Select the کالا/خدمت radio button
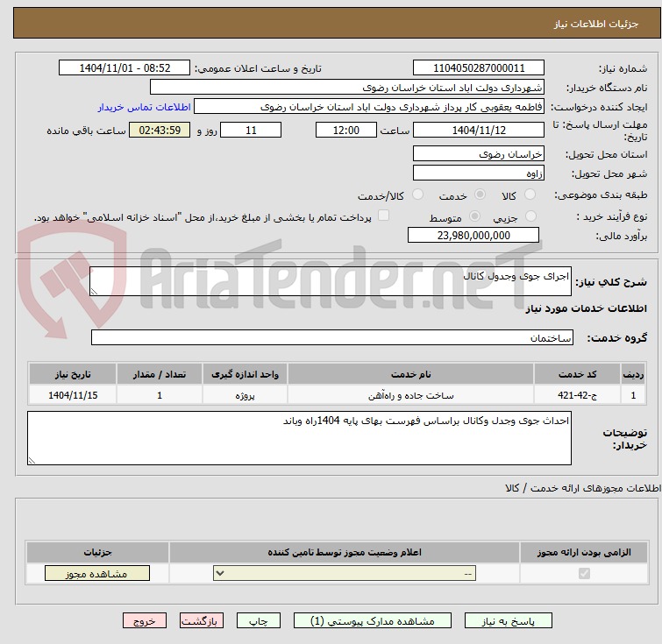Image resolution: width=662 pixels, height=644 pixels. pyautogui.click(x=417, y=195)
